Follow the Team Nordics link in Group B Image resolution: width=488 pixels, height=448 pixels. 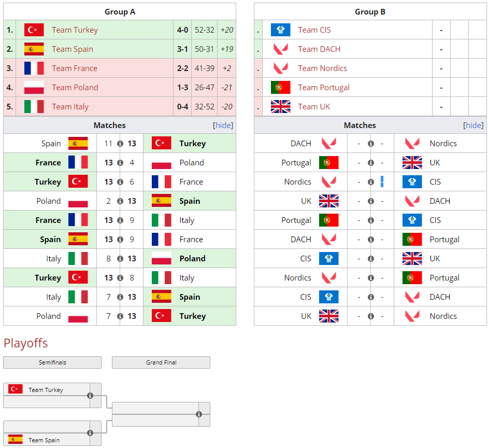322,68
